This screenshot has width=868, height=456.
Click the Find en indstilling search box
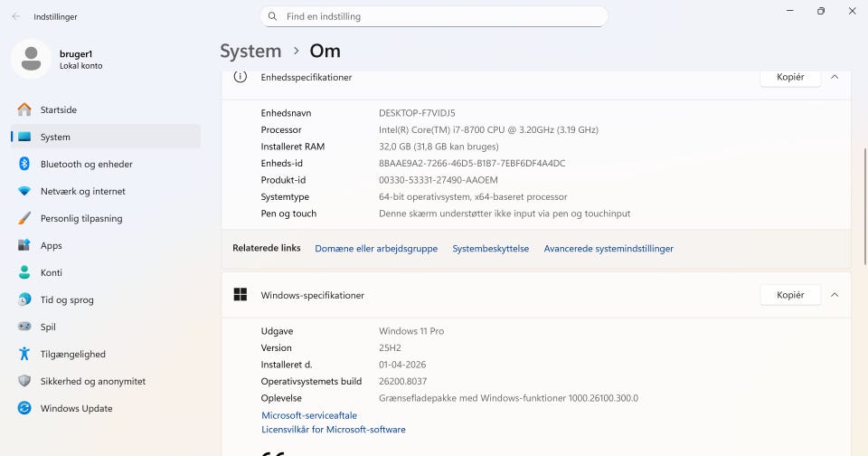(x=434, y=16)
